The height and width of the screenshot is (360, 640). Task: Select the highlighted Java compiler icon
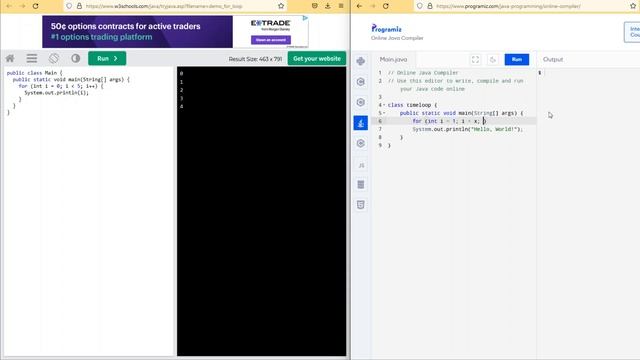click(360, 123)
